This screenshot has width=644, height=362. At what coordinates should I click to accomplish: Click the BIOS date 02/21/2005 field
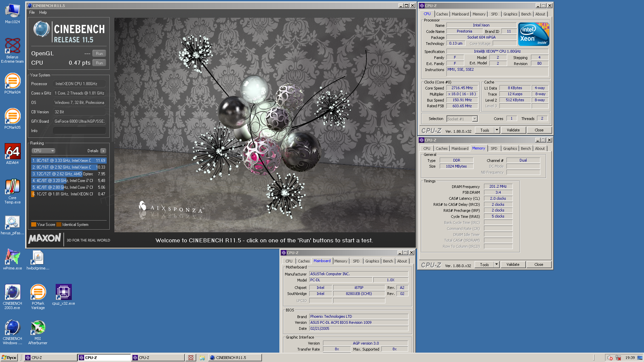pos(359,329)
